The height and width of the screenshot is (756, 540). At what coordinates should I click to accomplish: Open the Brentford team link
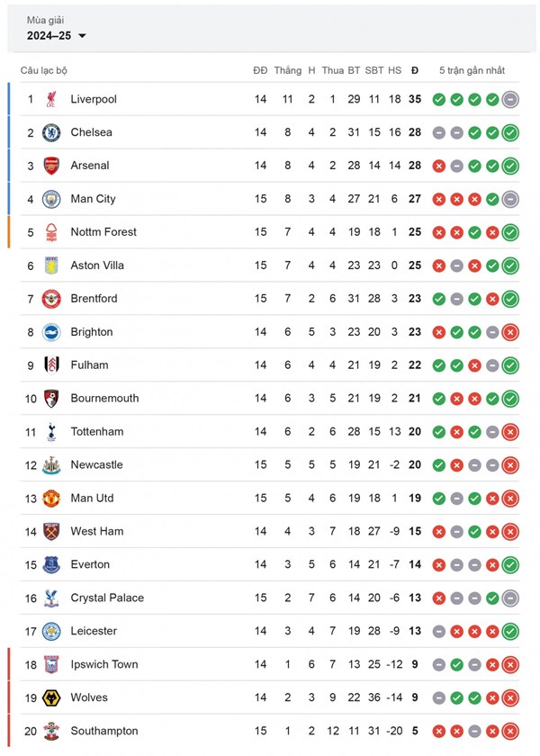tap(94, 299)
